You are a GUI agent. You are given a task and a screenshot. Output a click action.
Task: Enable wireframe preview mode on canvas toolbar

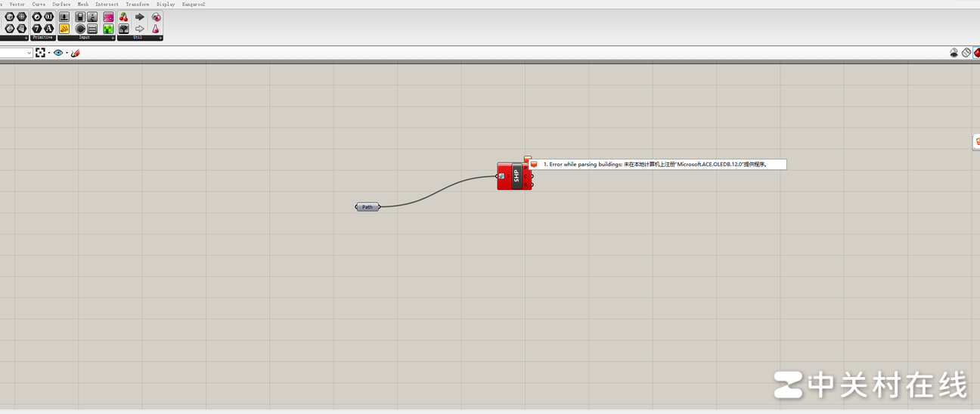pos(966,53)
